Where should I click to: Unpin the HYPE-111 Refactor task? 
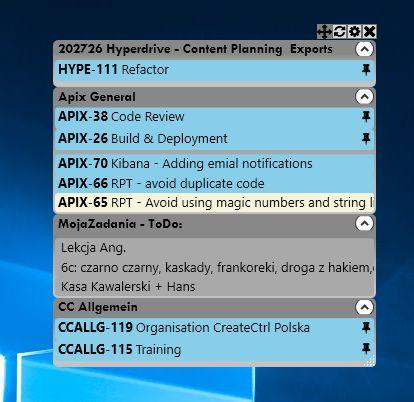(x=366, y=69)
